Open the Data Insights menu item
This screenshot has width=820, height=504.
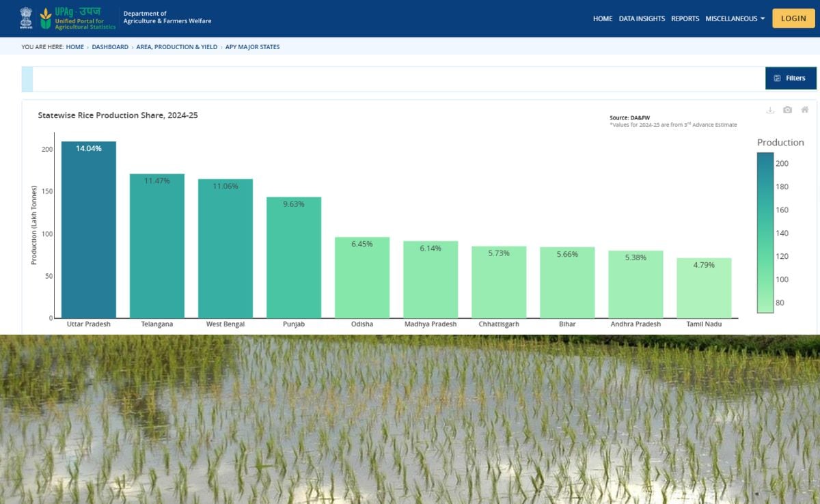642,19
